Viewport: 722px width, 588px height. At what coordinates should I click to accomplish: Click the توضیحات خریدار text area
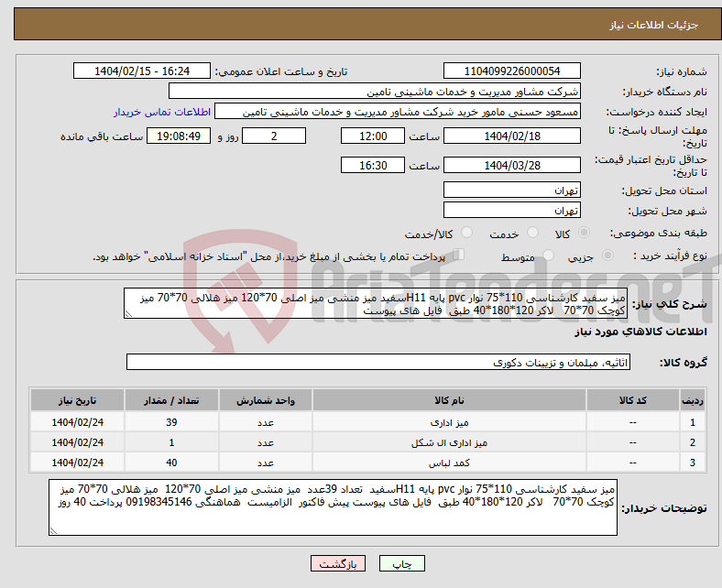click(x=333, y=507)
